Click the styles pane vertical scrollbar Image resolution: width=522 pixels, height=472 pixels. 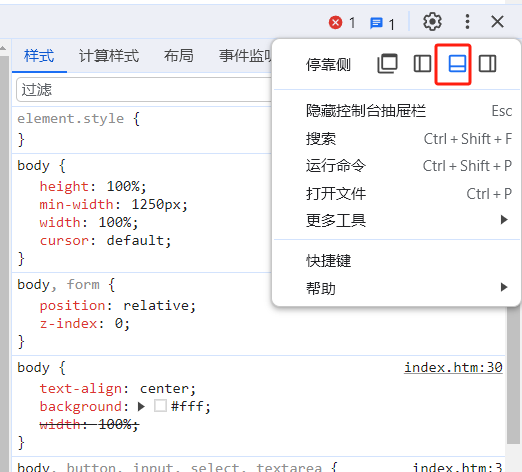[513, 375]
